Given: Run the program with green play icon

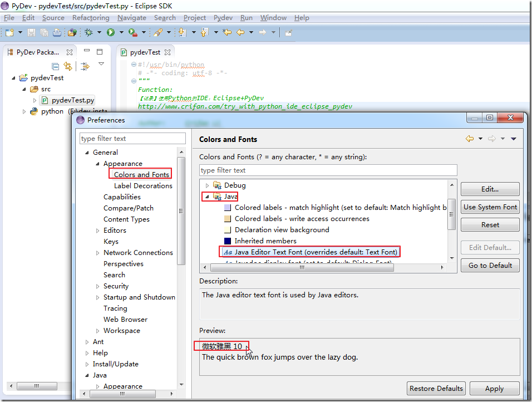Looking at the screenshot, I should [111, 33].
